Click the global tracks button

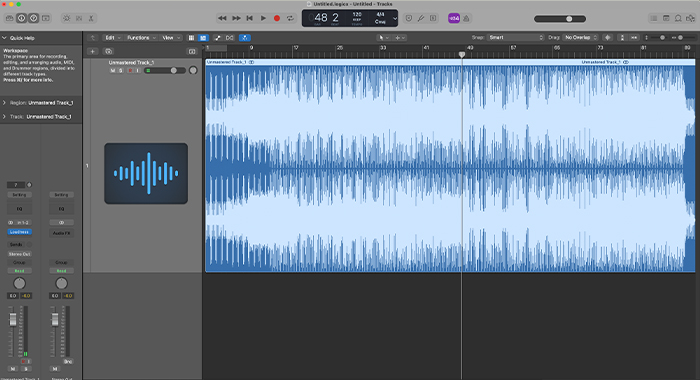(192, 51)
